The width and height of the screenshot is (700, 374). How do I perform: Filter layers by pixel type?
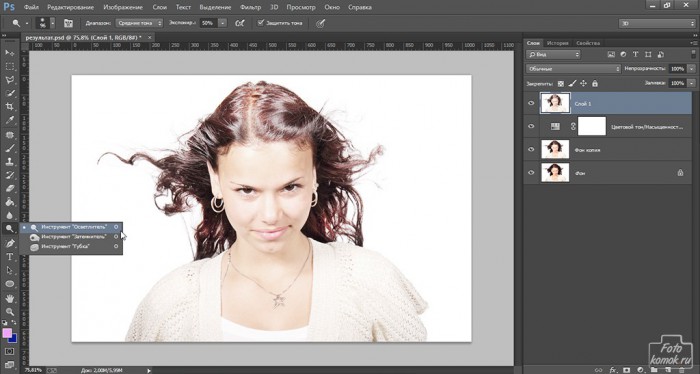pos(611,54)
